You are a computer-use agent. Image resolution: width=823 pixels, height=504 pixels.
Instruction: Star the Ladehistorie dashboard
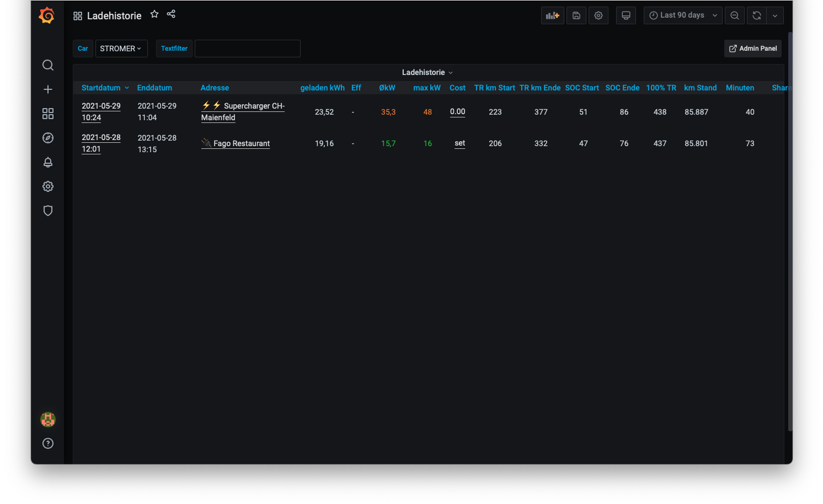point(154,14)
